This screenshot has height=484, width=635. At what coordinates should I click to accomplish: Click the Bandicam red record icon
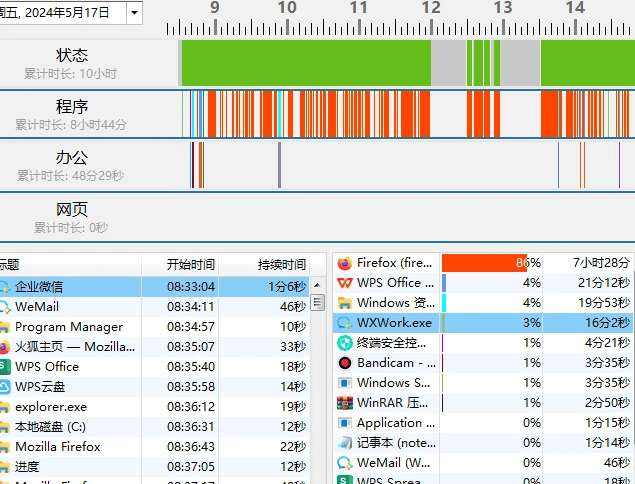345,363
